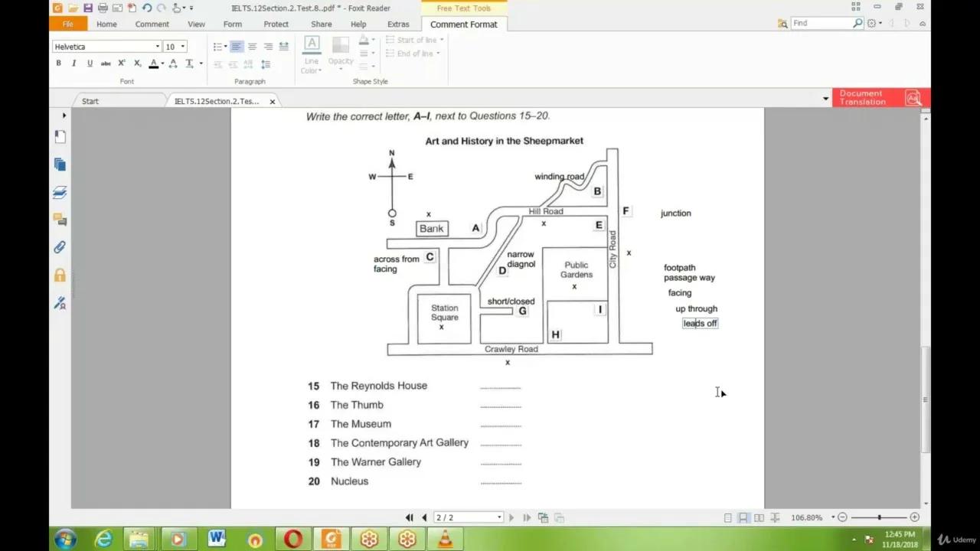Viewport: 980px width, 551px height.
Task: Toggle bold formatting in the Font group
Action: pyautogui.click(x=58, y=63)
